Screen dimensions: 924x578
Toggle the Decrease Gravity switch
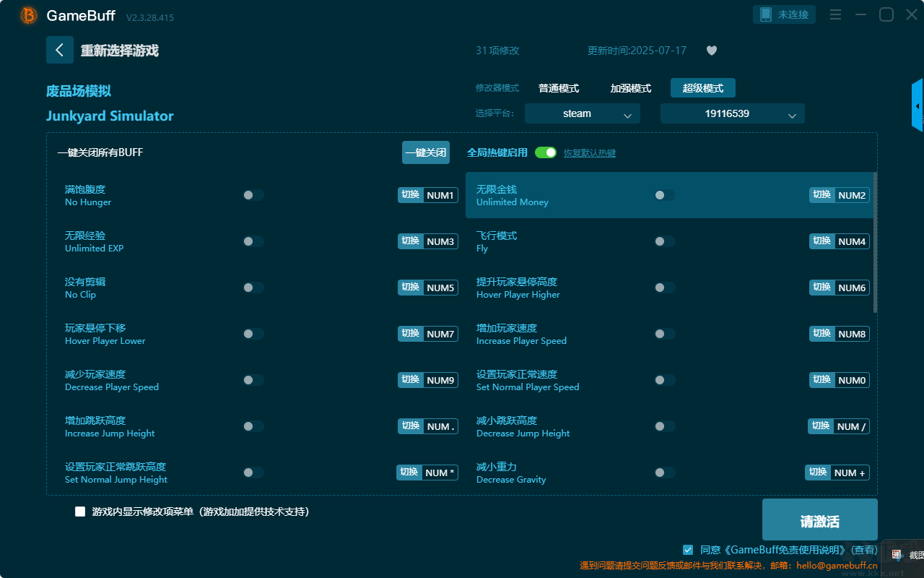click(x=665, y=473)
